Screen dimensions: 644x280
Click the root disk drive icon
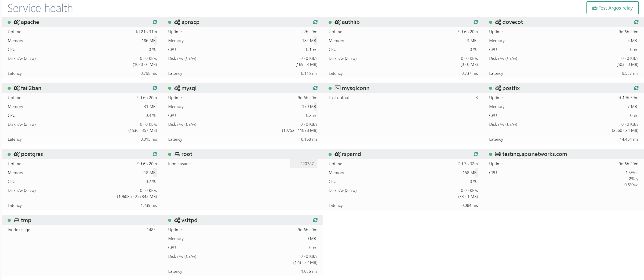pyautogui.click(x=177, y=154)
